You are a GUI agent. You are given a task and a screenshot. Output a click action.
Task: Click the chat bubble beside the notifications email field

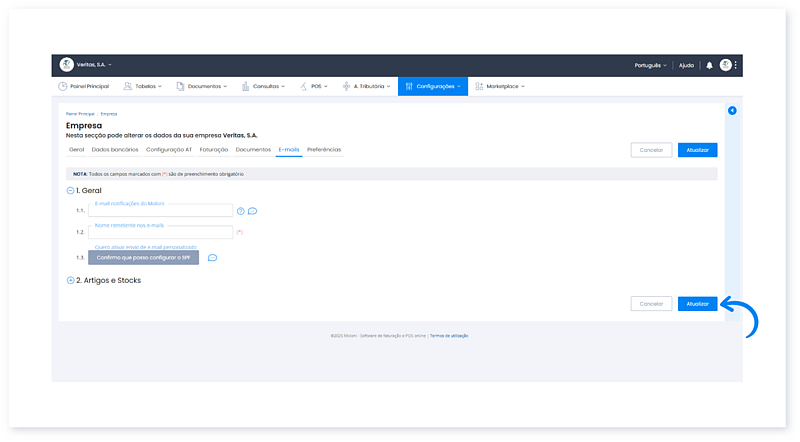coord(252,211)
